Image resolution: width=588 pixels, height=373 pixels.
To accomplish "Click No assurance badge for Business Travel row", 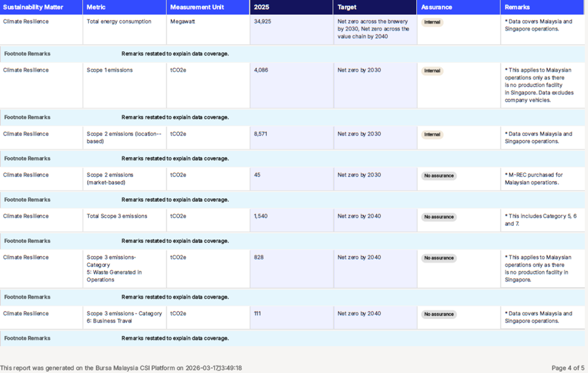I will 439,314.
